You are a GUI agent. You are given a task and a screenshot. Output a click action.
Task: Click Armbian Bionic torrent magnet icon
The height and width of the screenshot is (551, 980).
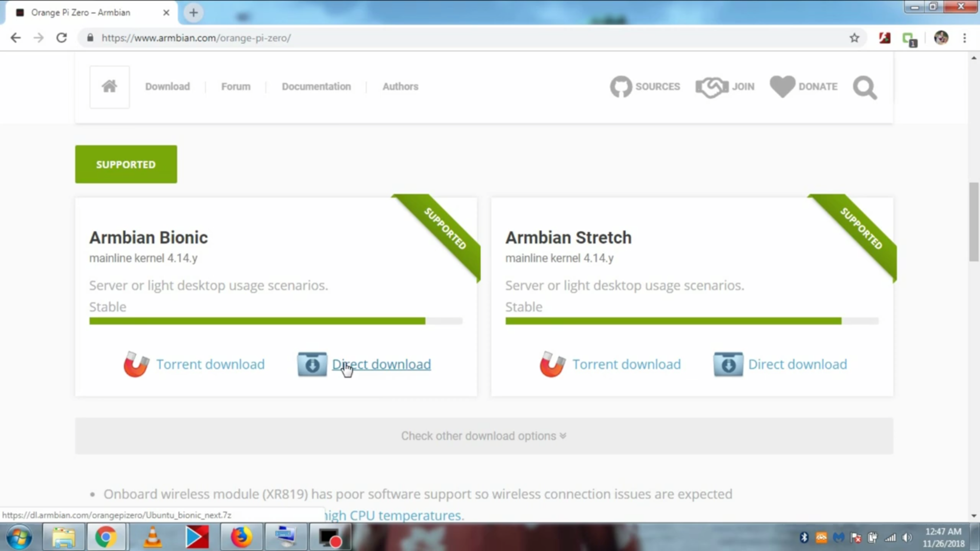pos(136,364)
